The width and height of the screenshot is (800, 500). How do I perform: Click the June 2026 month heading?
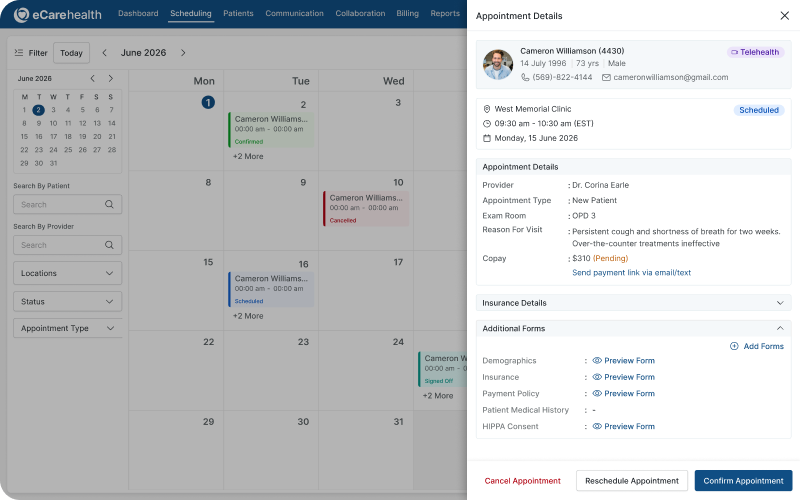click(x=143, y=53)
